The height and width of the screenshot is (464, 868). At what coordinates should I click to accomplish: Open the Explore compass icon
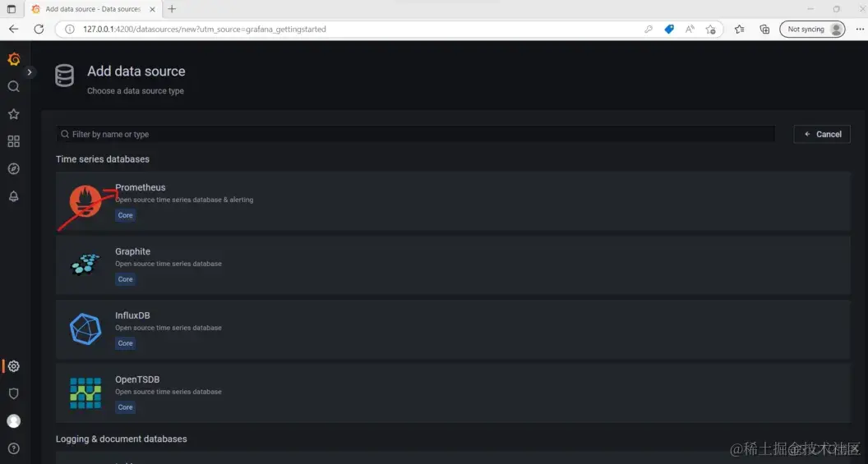click(14, 168)
